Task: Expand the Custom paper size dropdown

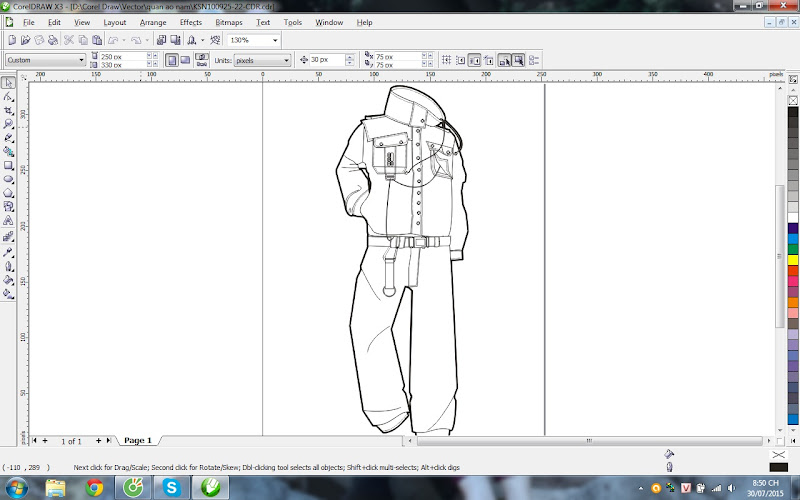Action: 81,60
